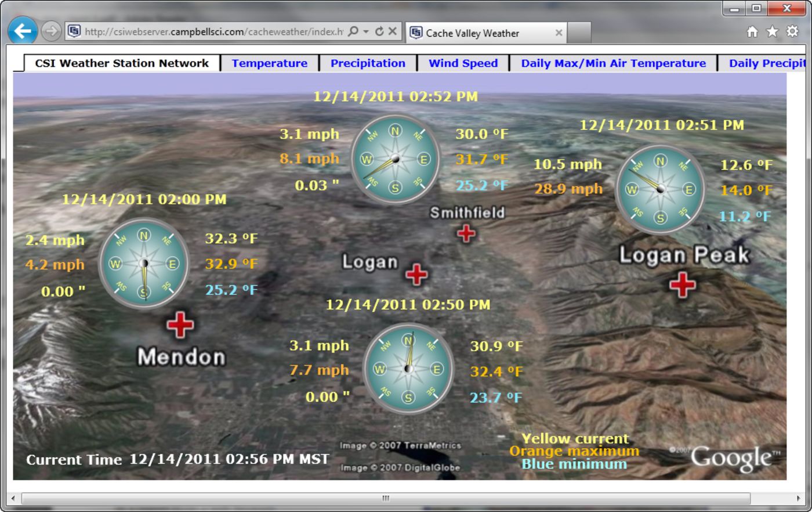Open Daily Max/Min Air Temperature tab
The width and height of the screenshot is (812, 512).
[613, 63]
